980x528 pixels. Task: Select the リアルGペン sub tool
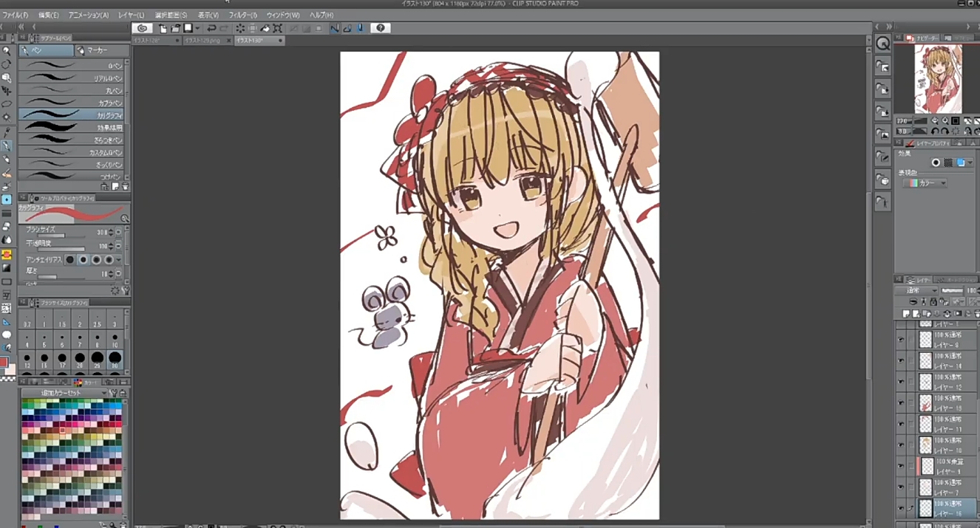click(x=71, y=78)
